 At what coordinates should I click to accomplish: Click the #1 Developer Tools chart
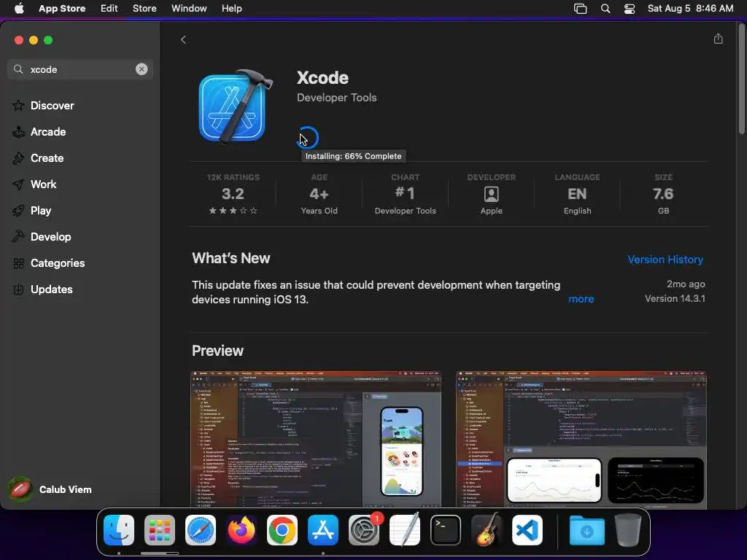[x=405, y=194]
